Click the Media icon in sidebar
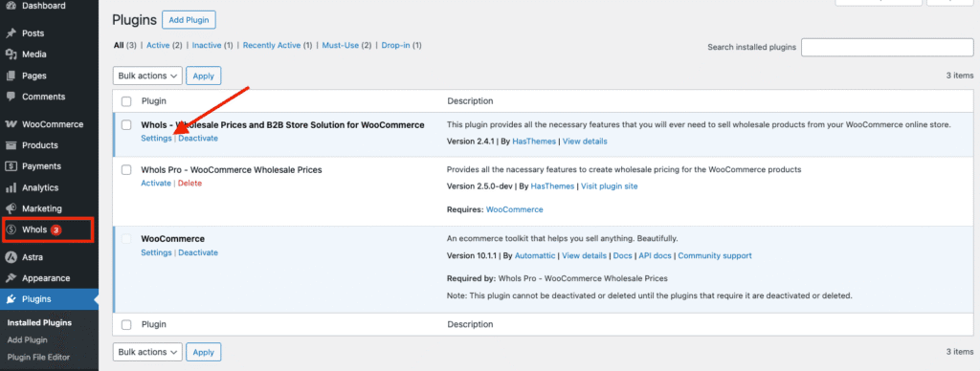The image size is (980, 371). (x=11, y=55)
